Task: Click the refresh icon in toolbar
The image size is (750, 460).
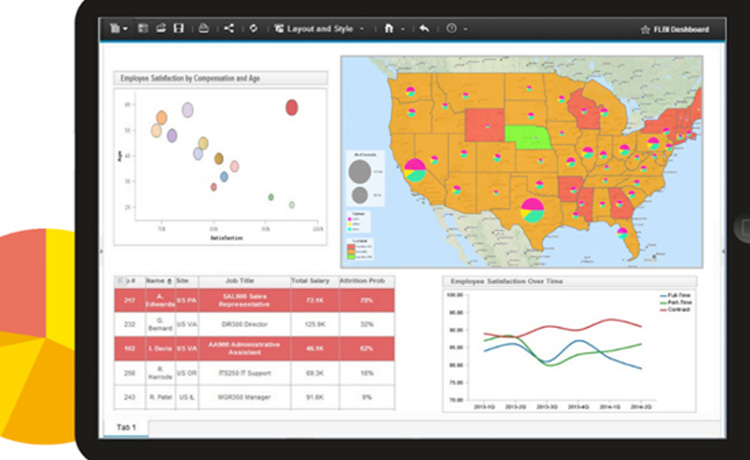Action: coord(253,29)
